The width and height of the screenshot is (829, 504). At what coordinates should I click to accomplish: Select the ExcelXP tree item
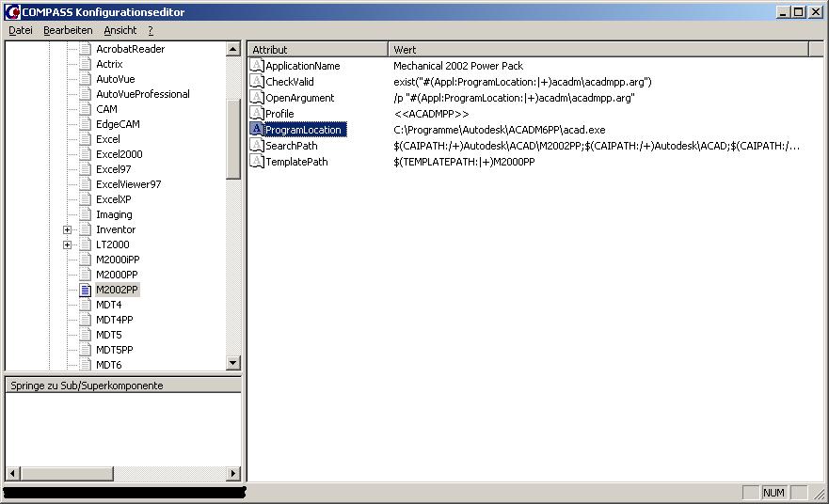click(114, 199)
